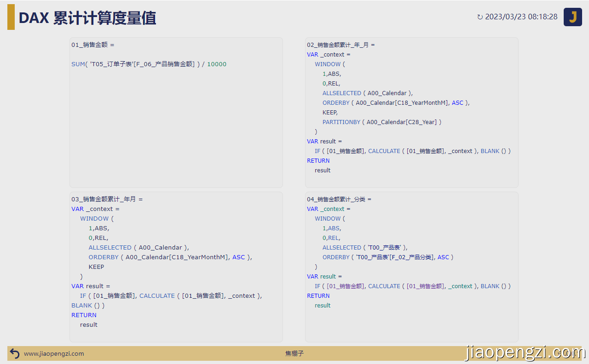
Task: Click the refresh timestamp icon
Action: click(480, 17)
